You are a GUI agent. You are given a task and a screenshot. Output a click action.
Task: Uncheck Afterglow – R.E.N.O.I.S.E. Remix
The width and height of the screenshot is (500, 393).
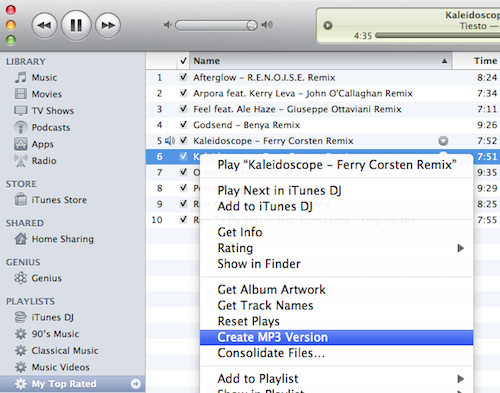pyautogui.click(x=183, y=77)
